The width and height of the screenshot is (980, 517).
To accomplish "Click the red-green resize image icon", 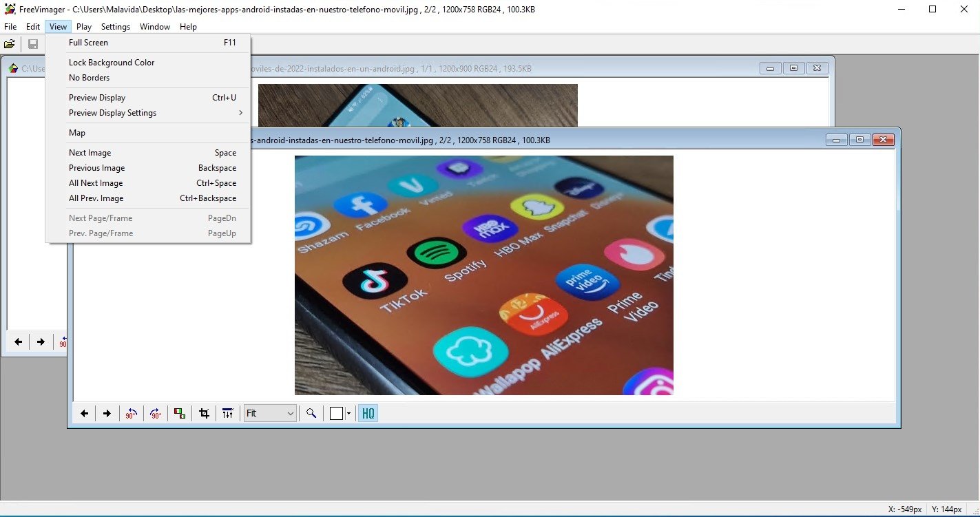I will (180, 413).
